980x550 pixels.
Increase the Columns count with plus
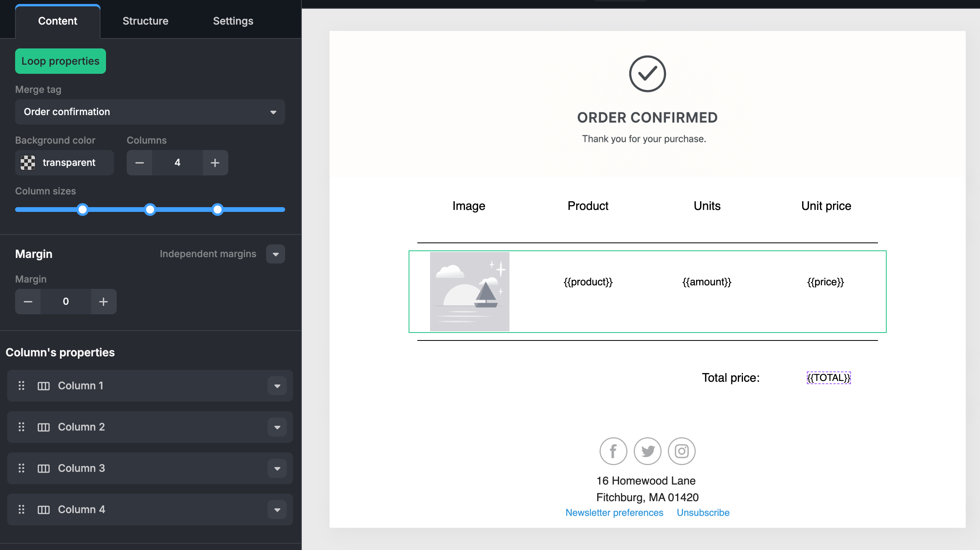215,163
